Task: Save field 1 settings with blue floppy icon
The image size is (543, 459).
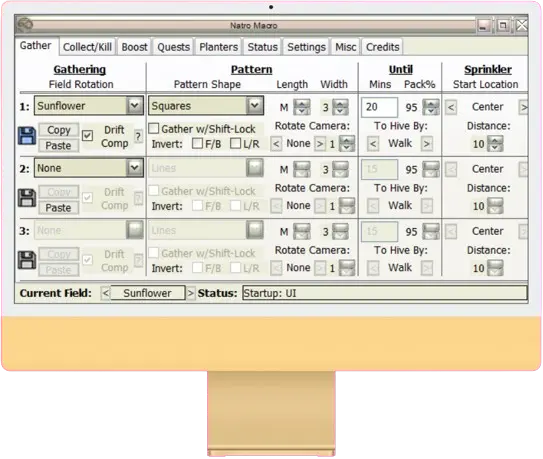Action: [27, 135]
